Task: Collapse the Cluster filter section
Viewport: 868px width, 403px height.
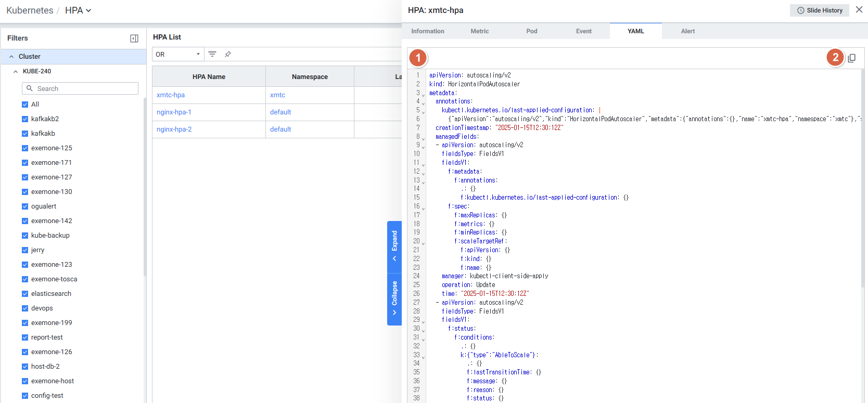Action: 11,57
